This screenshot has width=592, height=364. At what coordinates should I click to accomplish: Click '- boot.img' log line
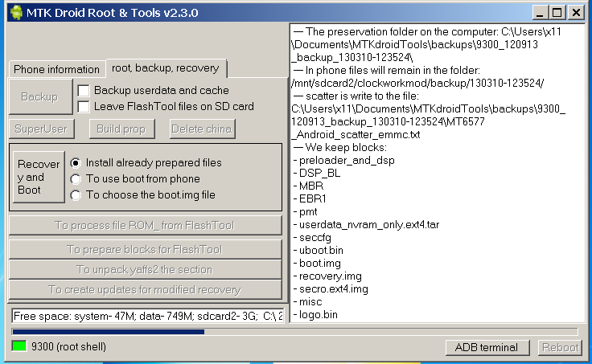point(317,264)
